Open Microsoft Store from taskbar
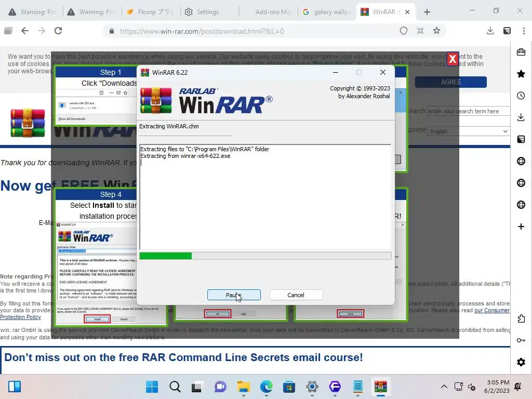Viewport: 532px width, 399px height. click(289, 387)
